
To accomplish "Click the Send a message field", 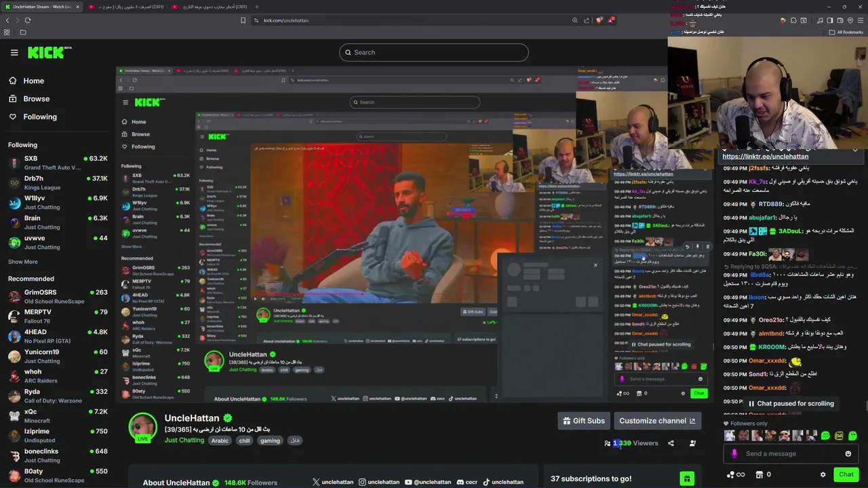I will tap(791, 453).
